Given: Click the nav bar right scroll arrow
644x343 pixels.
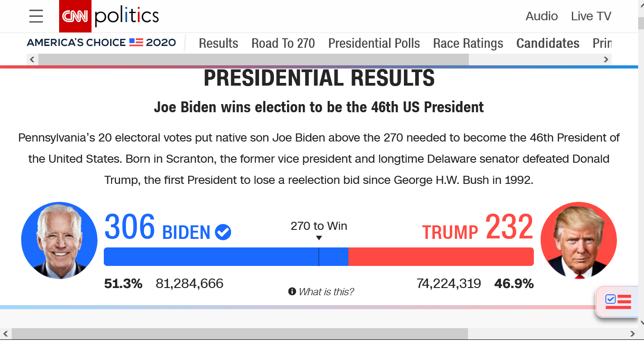Looking at the screenshot, I should (606, 59).
